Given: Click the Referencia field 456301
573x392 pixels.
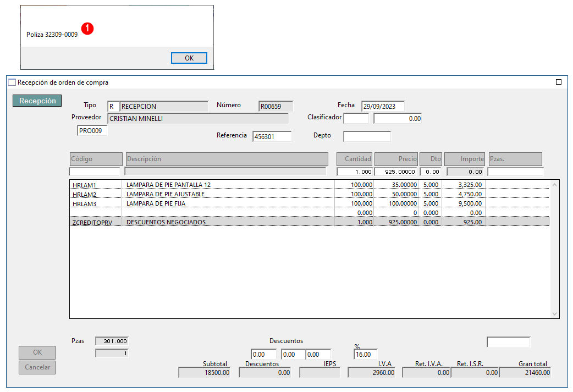Looking at the screenshot, I should coord(272,137).
